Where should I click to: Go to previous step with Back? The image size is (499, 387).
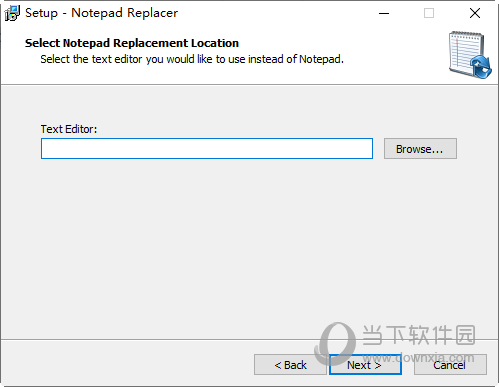pyautogui.click(x=290, y=365)
